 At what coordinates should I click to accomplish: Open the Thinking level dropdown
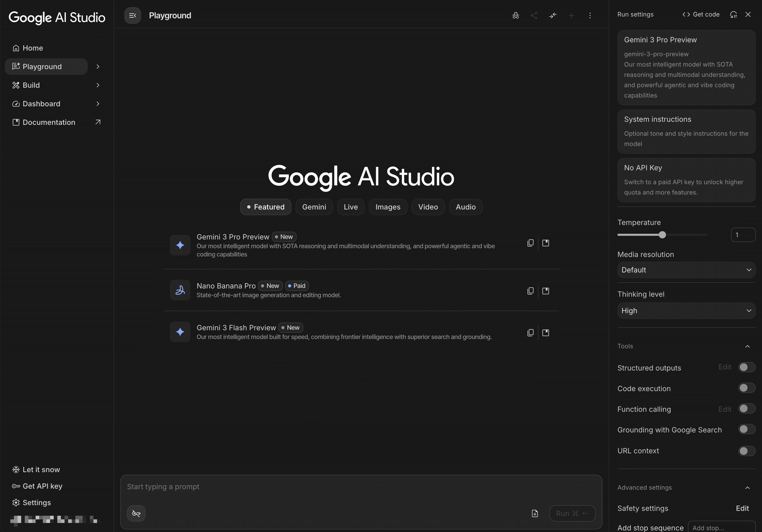tap(686, 311)
